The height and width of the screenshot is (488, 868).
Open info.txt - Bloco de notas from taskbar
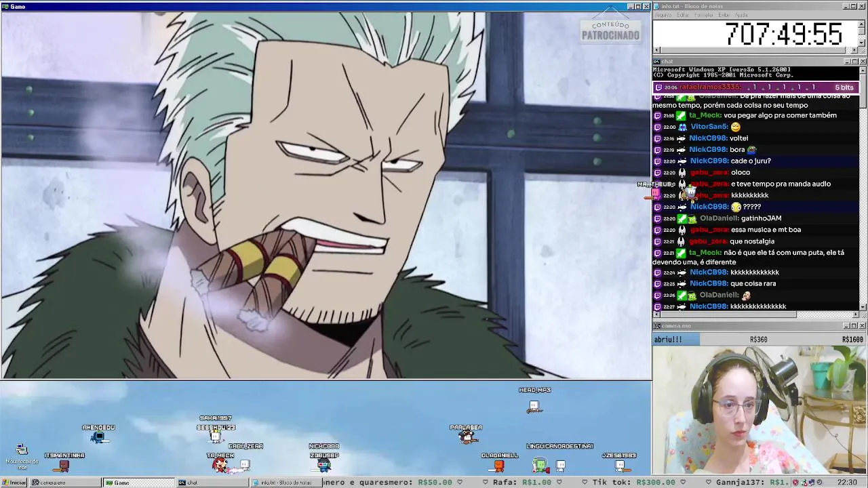[285, 483]
